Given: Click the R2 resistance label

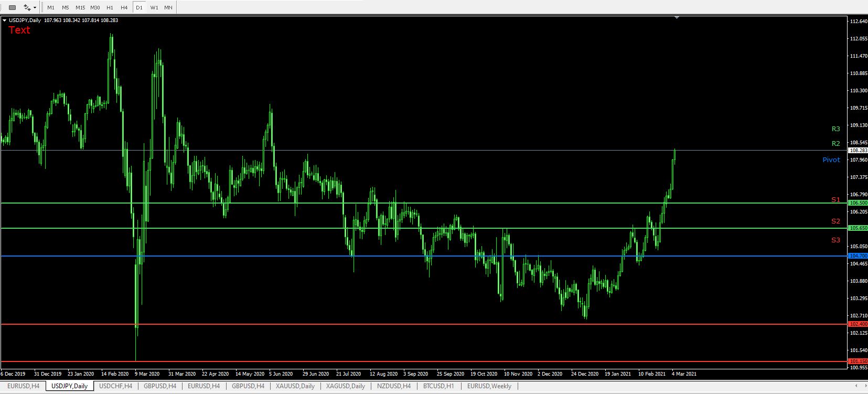Looking at the screenshot, I should click(x=835, y=144).
